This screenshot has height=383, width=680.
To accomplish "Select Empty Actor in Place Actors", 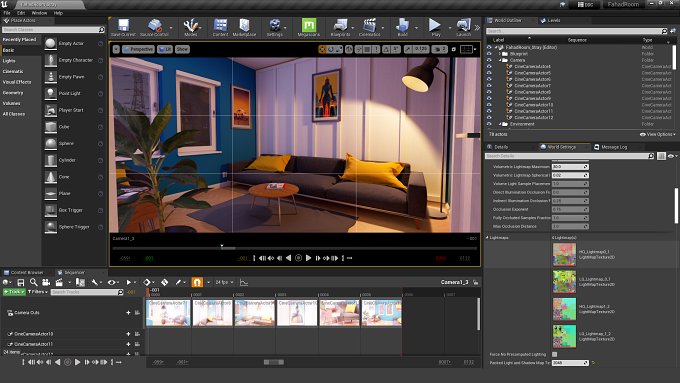I will point(71,43).
